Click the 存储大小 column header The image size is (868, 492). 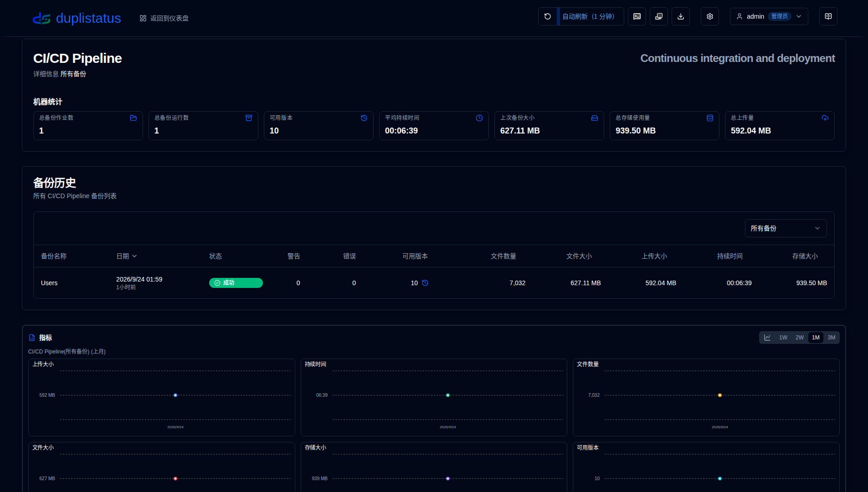click(805, 256)
